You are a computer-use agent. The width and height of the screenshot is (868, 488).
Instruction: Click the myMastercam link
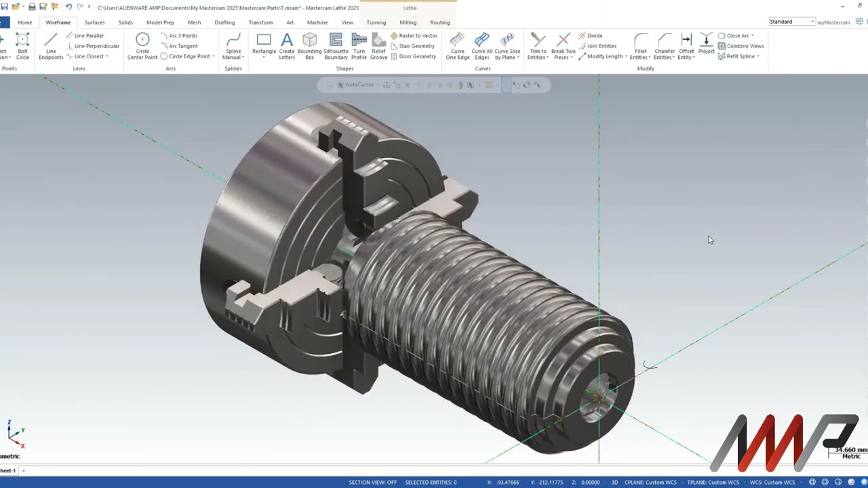click(x=833, y=22)
